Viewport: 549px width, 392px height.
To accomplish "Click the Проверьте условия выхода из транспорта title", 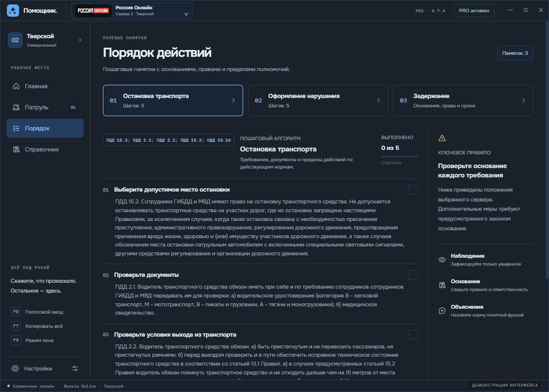I will click(175, 335).
